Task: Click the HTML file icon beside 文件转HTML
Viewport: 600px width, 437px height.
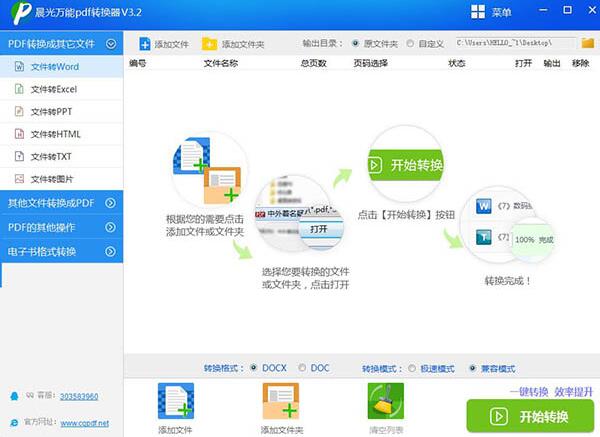Action: (19, 134)
